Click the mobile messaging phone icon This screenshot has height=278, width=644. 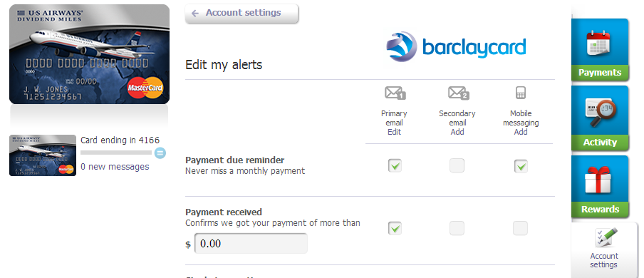pos(520,93)
